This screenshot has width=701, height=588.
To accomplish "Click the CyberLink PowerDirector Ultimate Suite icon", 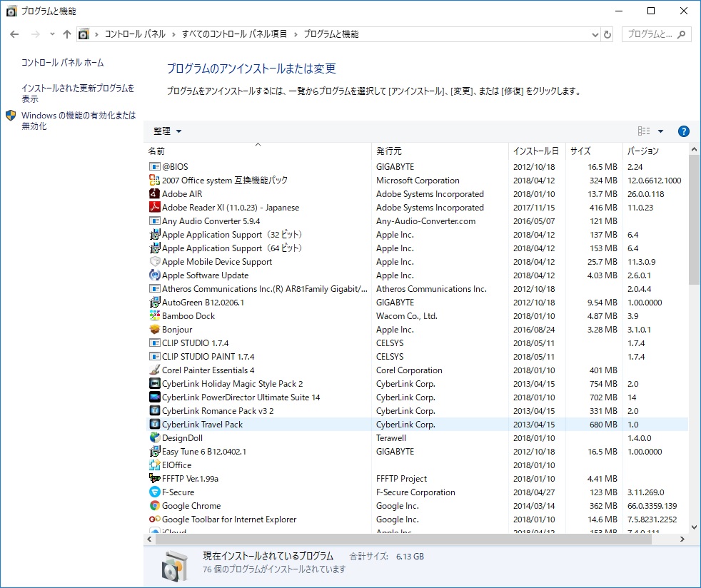I will click(x=155, y=397).
